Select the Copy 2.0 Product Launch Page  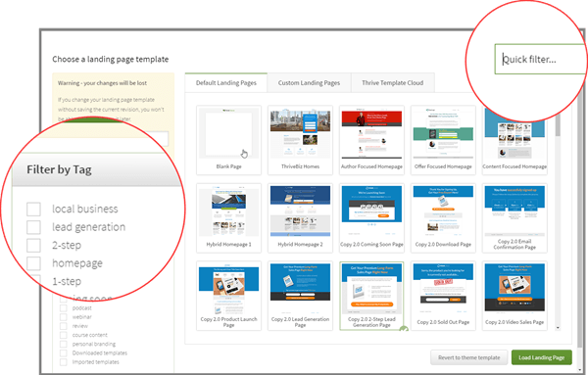(228, 296)
